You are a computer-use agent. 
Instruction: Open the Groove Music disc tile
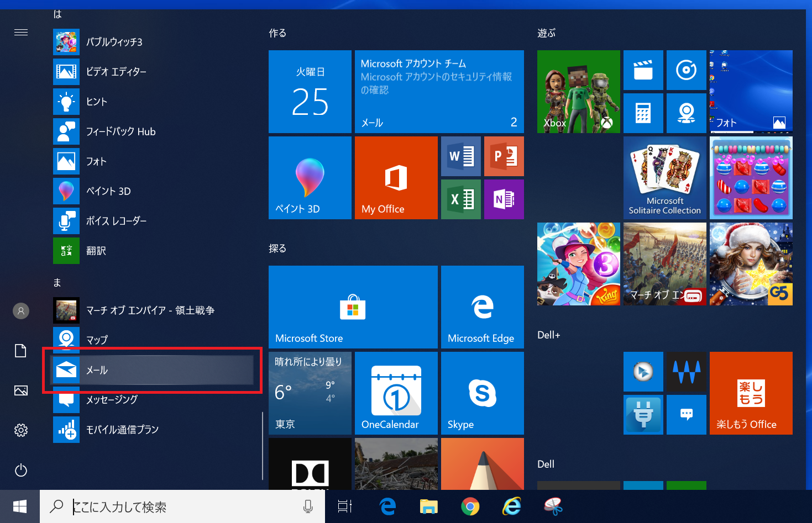[x=687, y=70]
